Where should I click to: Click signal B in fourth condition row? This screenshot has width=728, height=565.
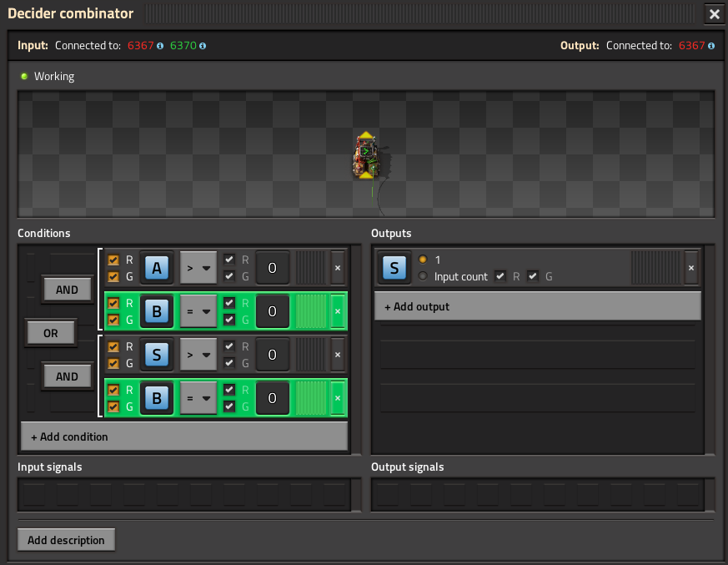157,398
